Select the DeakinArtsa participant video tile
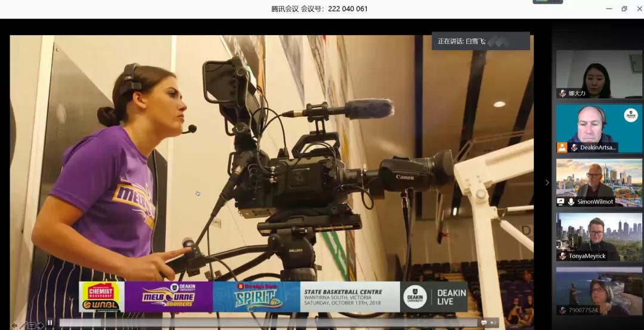The height and width of the screenshot is (330, 644). [599, 128]
